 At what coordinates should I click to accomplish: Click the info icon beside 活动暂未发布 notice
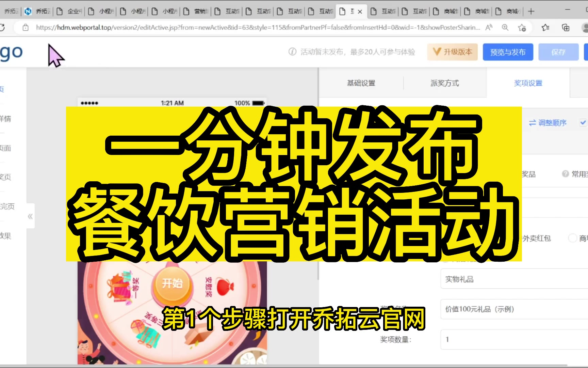click(292, 52)
